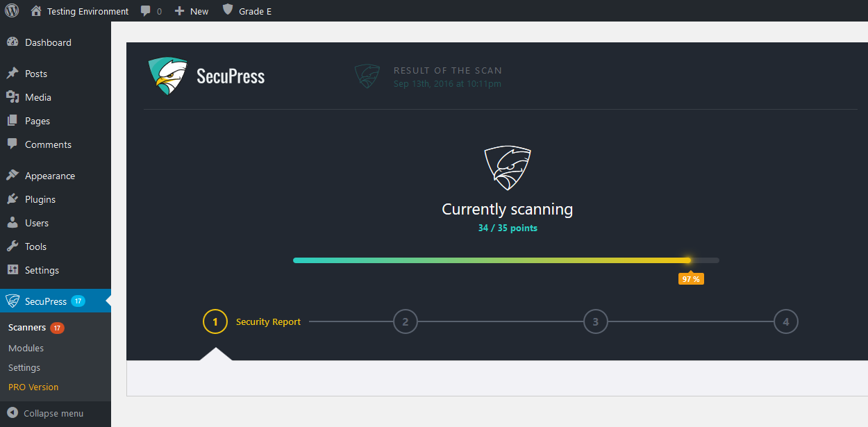Click the SecuPress shield icon in sidebar

pos(12,301)
